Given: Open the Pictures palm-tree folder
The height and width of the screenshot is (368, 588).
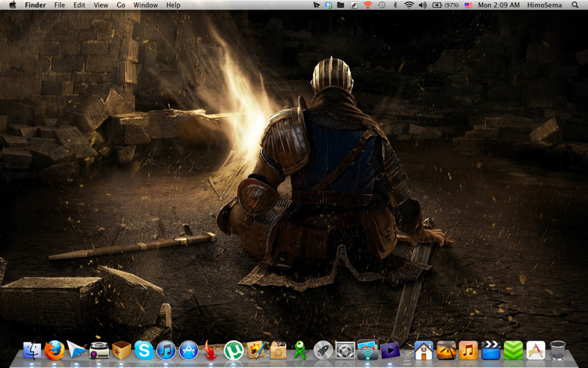Looking at the screenshot, I should [446, 350].
